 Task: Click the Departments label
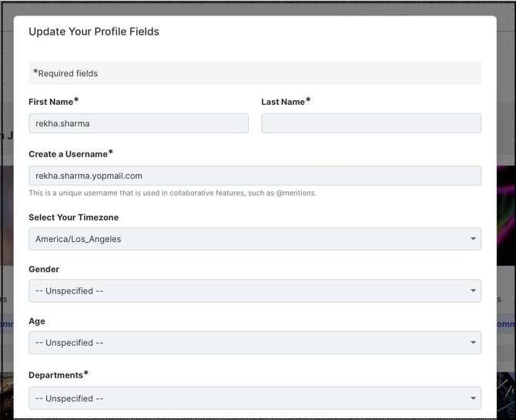(x=59, y=375)
